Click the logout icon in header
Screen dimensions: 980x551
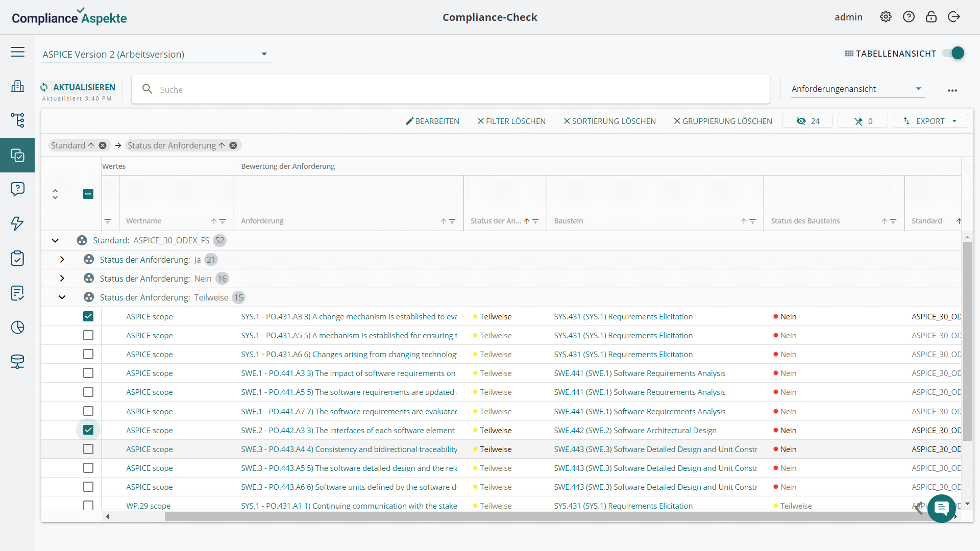pyautogui.click(x=954, y=17)
